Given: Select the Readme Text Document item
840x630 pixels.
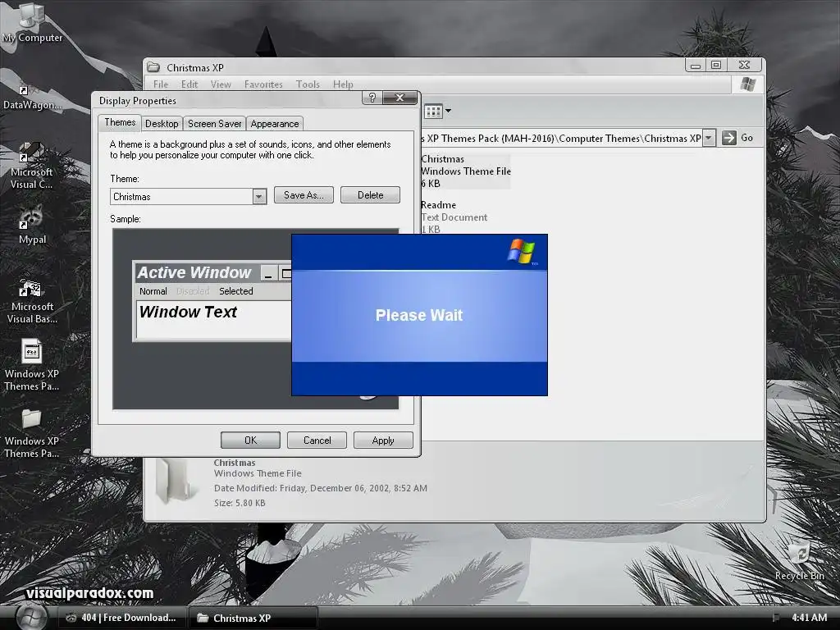Looking at the screenshot, I should point(454,217).
